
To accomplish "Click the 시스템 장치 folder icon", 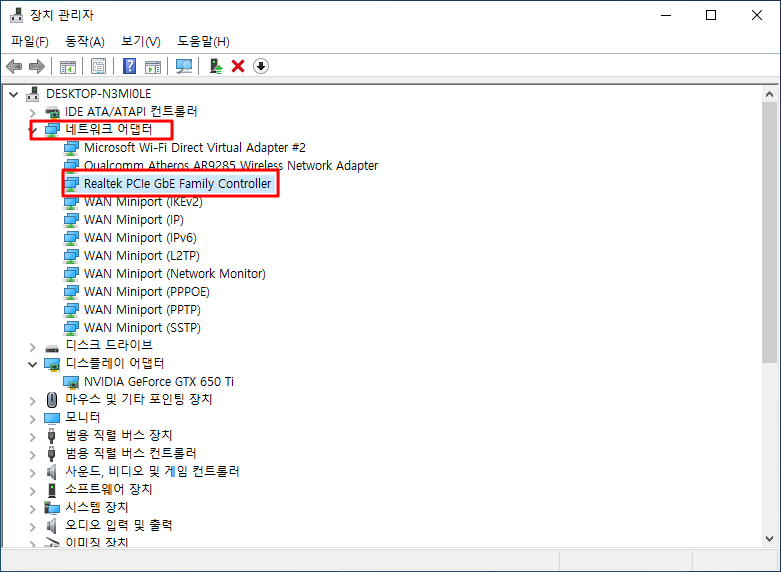I will click(52, 508).
